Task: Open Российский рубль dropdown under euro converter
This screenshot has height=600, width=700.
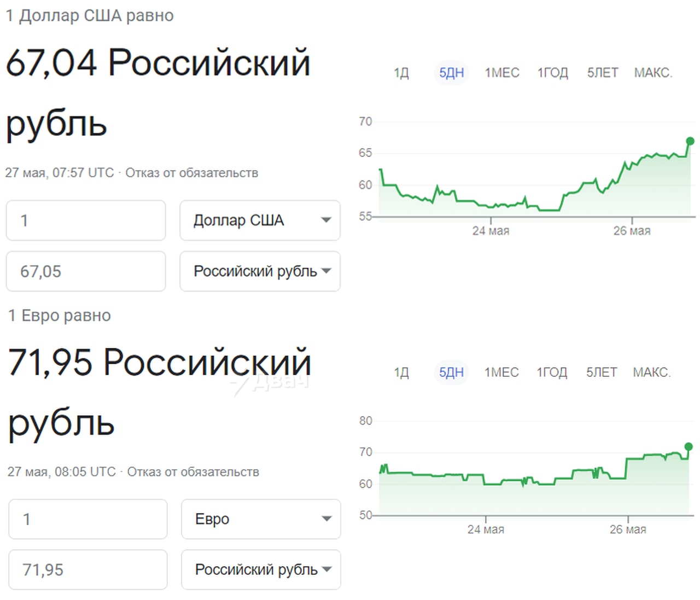Action: (x=261, y=570)
